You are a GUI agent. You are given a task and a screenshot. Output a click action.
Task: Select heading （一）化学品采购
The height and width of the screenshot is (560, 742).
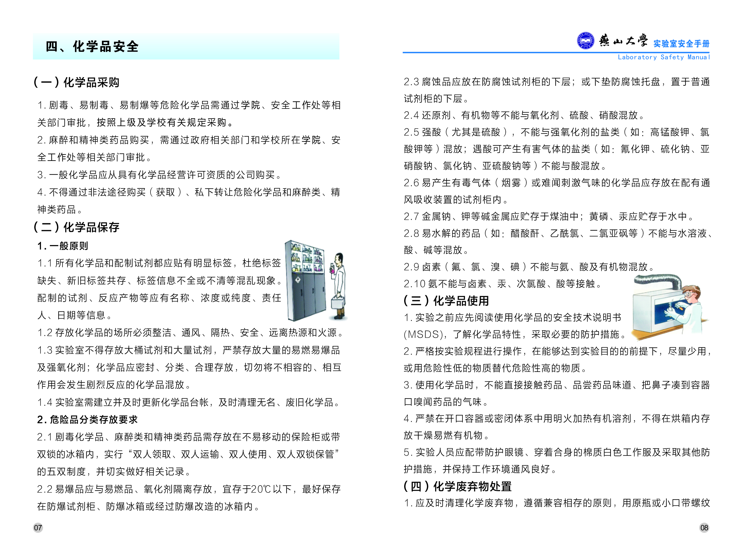pyautogui.click(x=76, y=82)
